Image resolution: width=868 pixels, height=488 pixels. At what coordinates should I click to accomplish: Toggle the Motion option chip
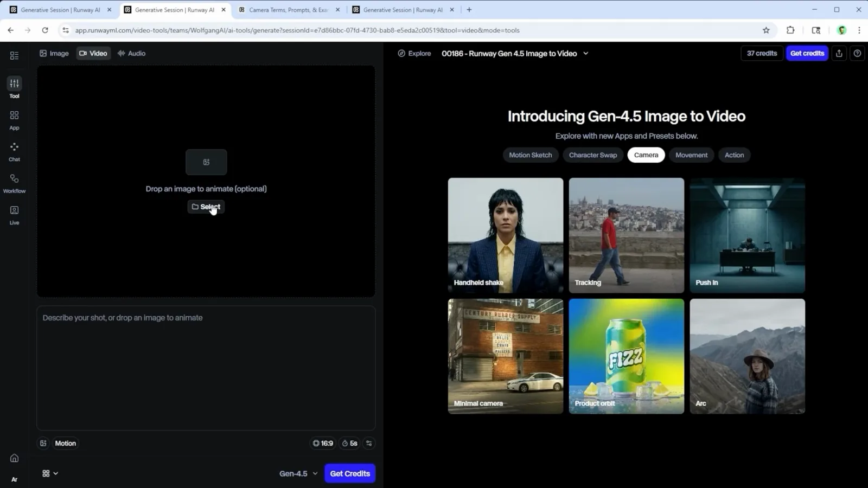pos(65,443)
